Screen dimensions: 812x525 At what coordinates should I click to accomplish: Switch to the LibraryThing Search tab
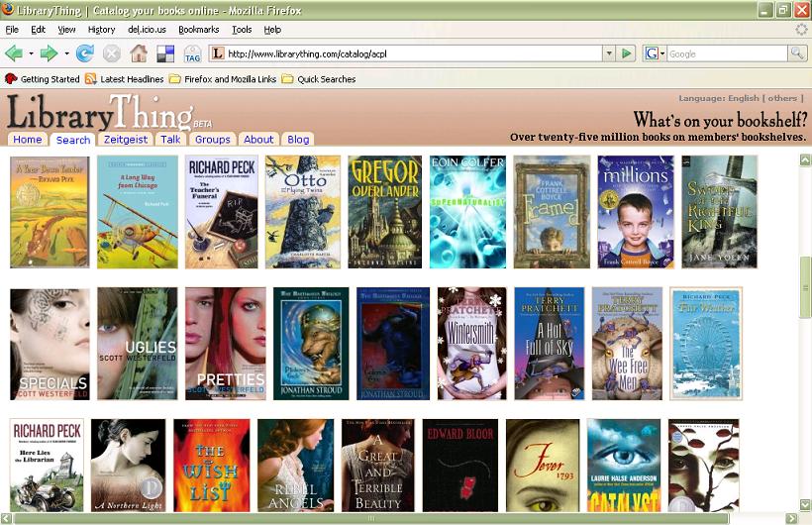coord(73,140)
